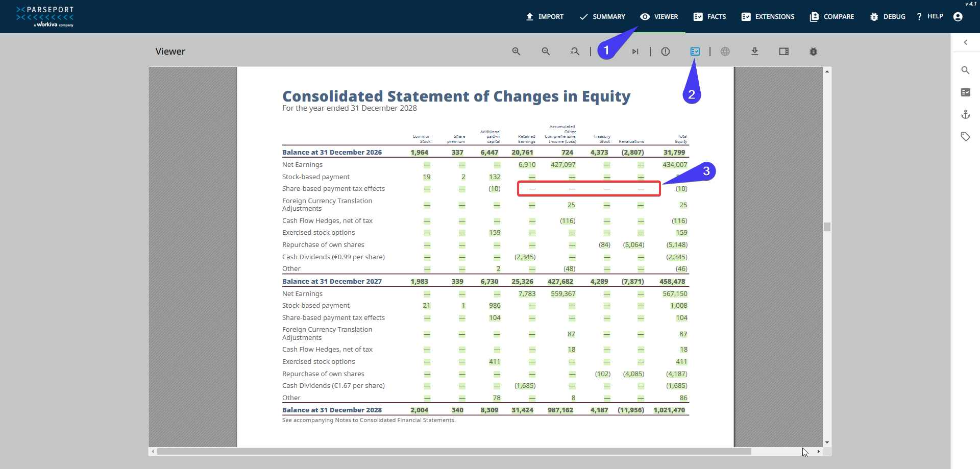Open the COMPARE section
The width and height of the screenshot is (980, 469).
[832, 17]
